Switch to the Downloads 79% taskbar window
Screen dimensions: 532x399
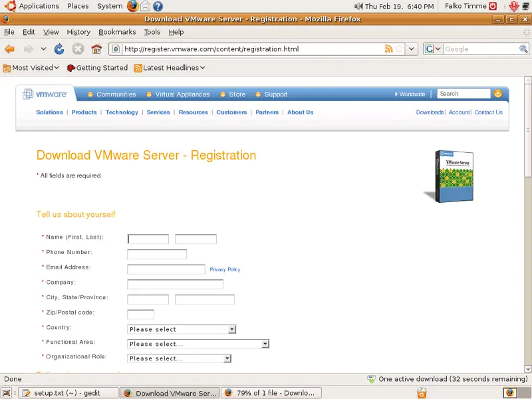click(x=272, y=393)
